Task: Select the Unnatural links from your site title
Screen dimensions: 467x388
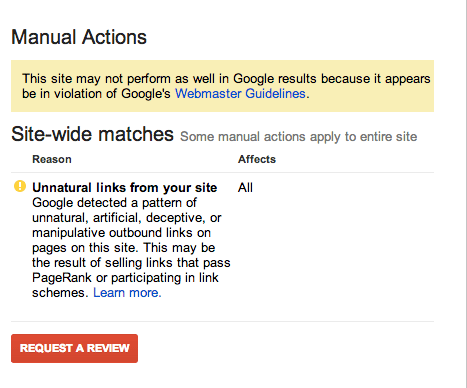Action: pyautogui.click(x=125, y=188)
